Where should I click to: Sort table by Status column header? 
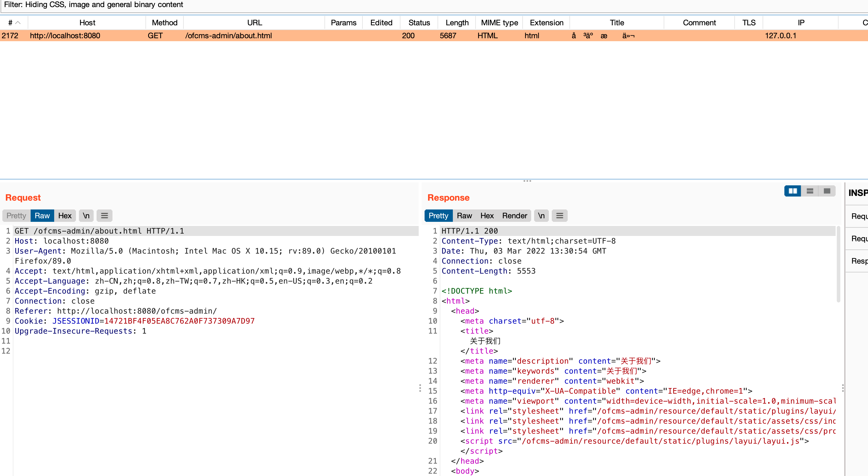coord(419,23)
